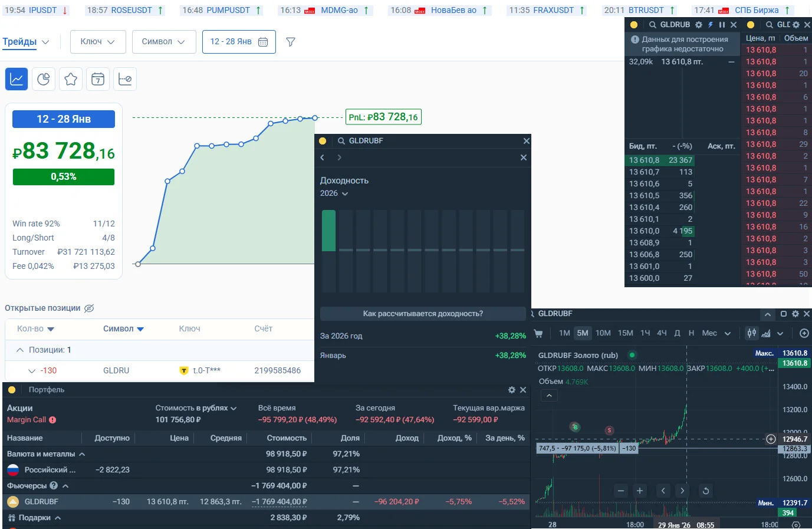Open the pie chart statistics view

44,79
